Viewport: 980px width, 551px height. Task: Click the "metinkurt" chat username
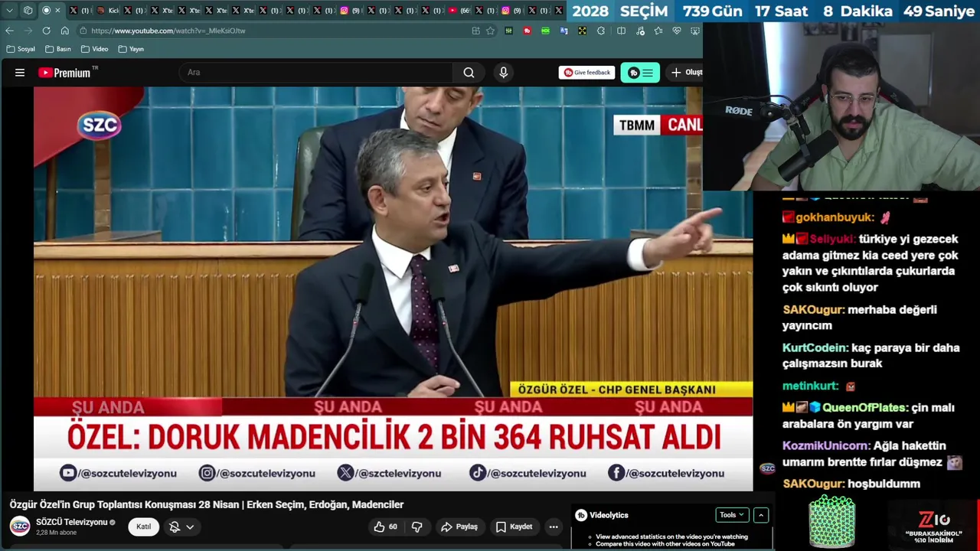811,386
